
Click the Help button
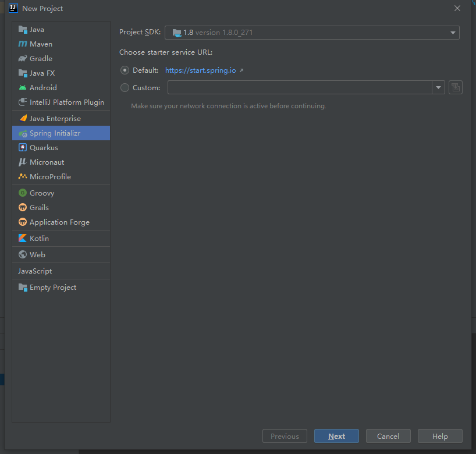coord(440,436)
